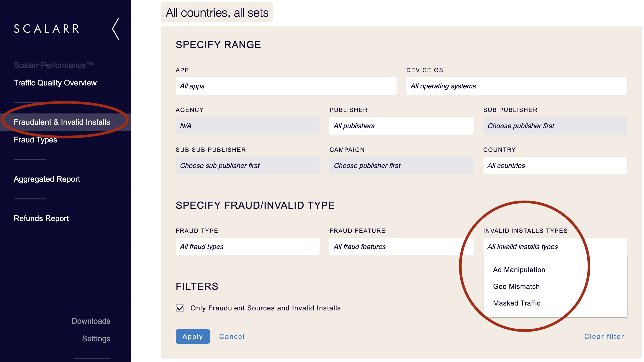Open the Publisher dropdown 'All publishers'

401,126
